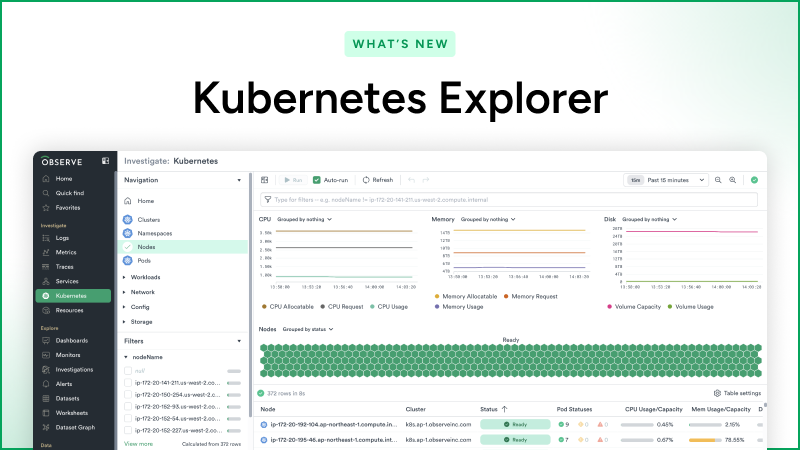Open Home in the dark sidebar
Image resolution: width=800 pixels, height=450 pixels.
tap(63, 179)
